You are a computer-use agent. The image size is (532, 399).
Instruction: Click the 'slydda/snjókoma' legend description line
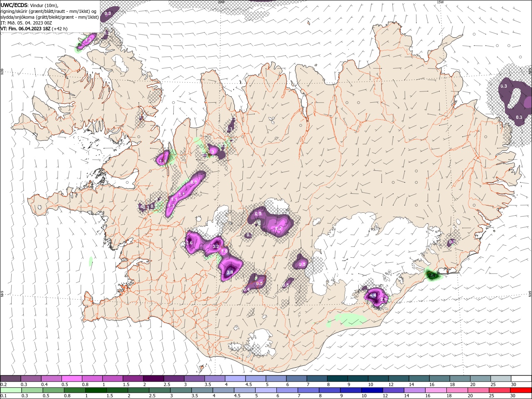pyautogui.click(x=49, y=17)
